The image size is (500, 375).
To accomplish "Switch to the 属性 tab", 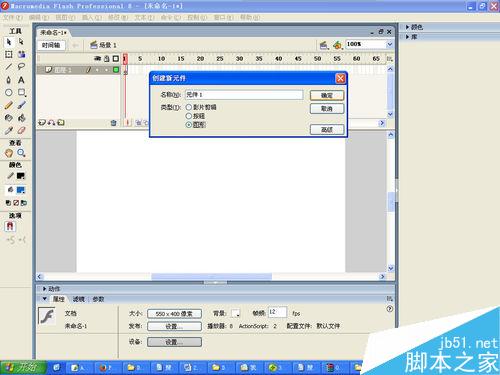I will pos(59,299).
